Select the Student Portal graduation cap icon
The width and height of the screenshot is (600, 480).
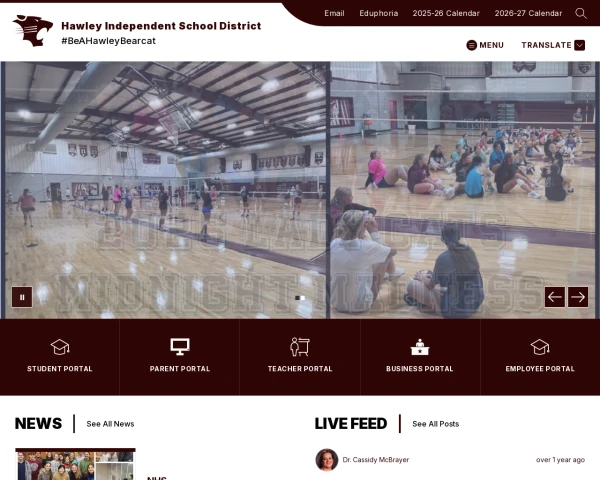coord(60,347)
